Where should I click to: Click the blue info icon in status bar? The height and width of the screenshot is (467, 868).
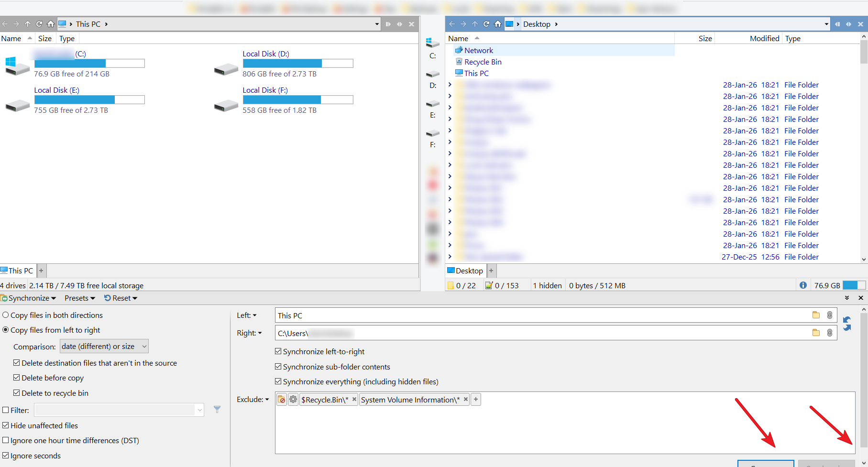803,285
